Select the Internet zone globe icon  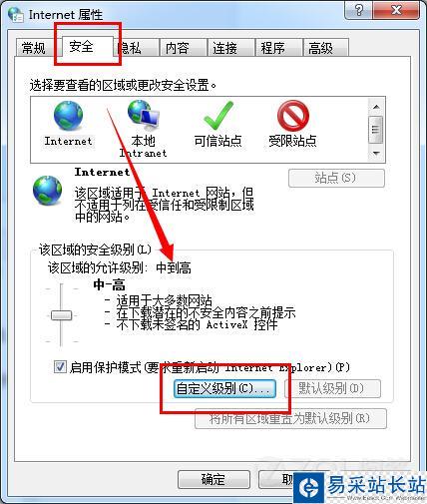(68, 116)
